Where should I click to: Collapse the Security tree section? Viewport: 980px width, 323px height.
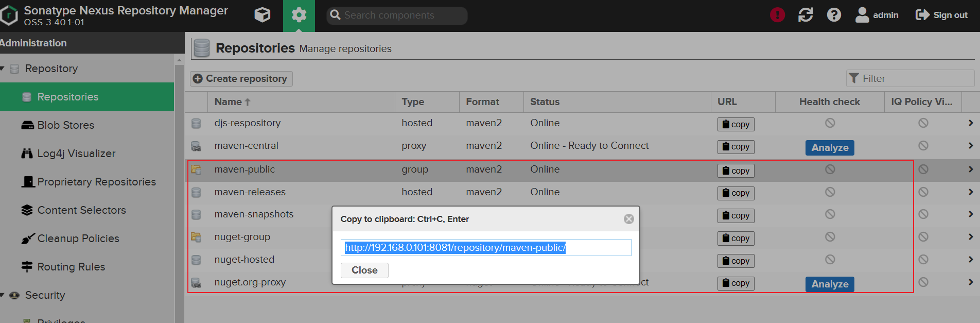3,295
